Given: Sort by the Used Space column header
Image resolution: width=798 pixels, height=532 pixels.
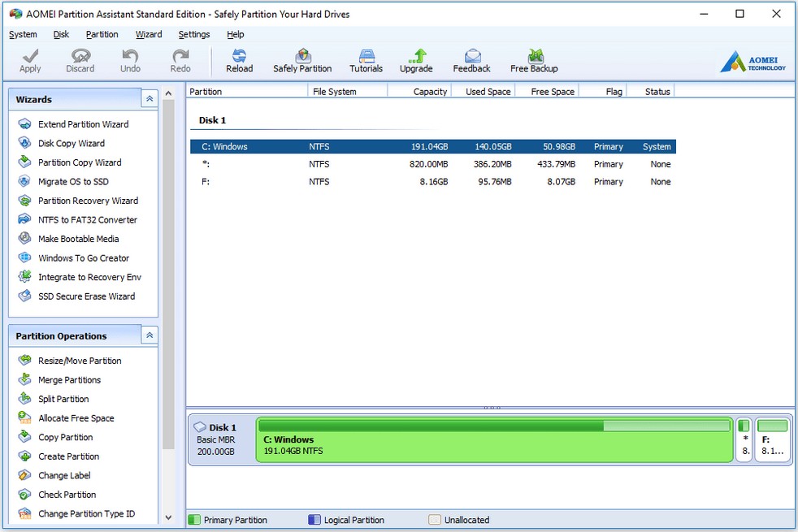Looking at the screenshot, I should [x=484, y=92].
